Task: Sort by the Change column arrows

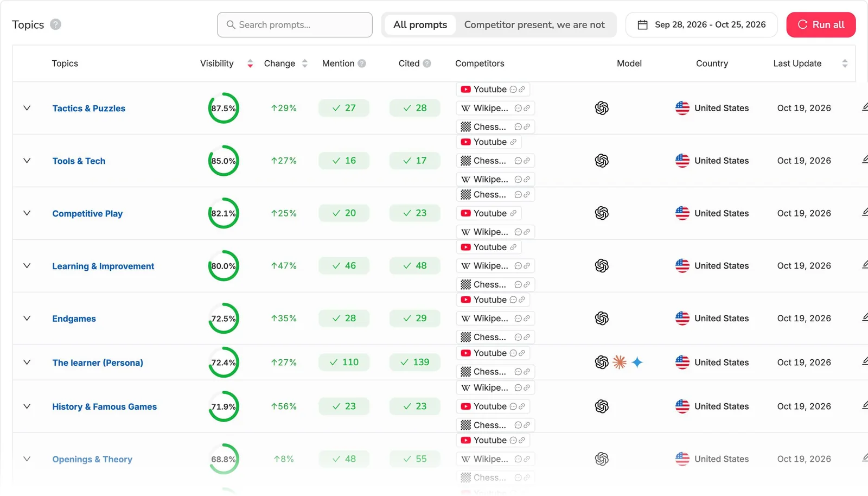Action: point(305,63)
